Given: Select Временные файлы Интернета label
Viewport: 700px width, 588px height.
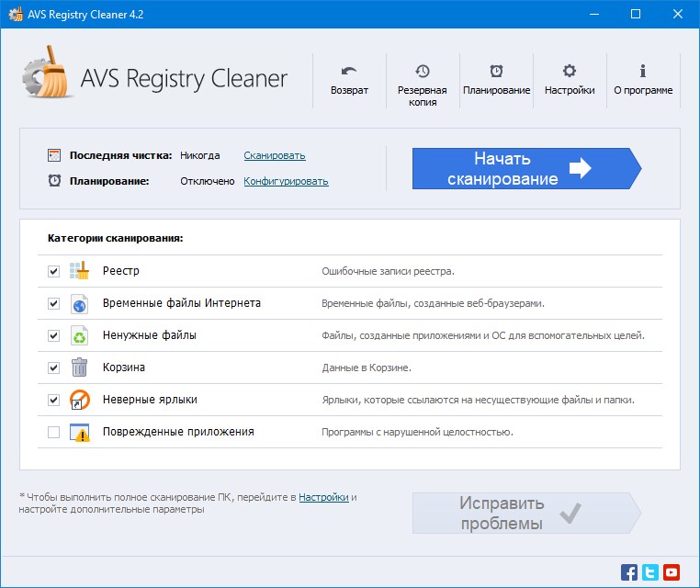Looking at the screenshot, I should (x=182, y=303).
